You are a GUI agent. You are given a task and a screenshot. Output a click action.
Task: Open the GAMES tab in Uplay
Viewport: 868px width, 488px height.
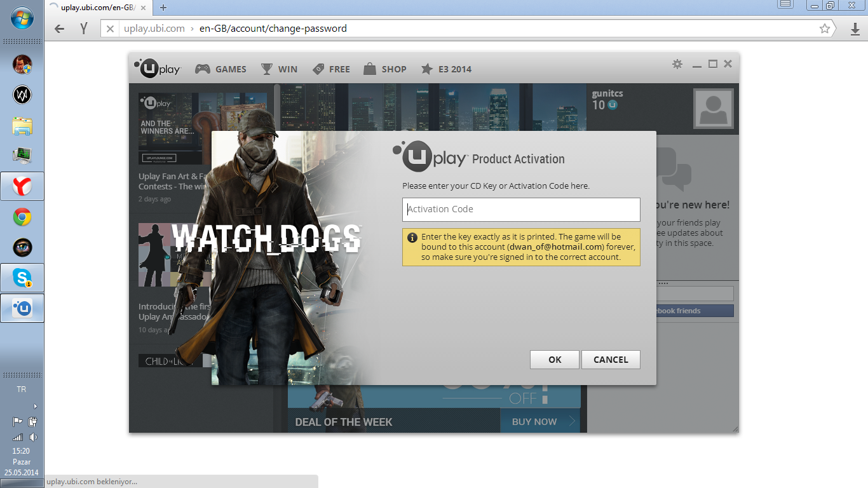tap(220, 69)
